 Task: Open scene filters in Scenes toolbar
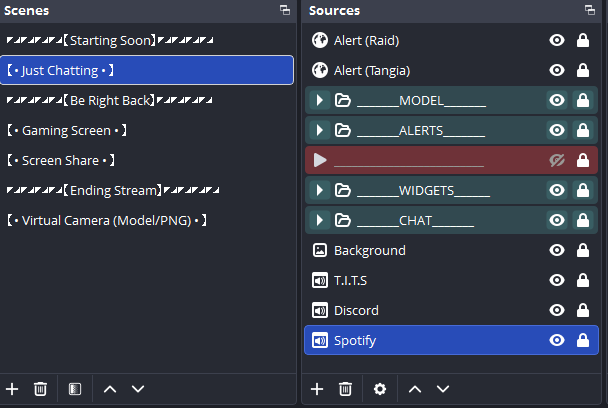point(75,389)
